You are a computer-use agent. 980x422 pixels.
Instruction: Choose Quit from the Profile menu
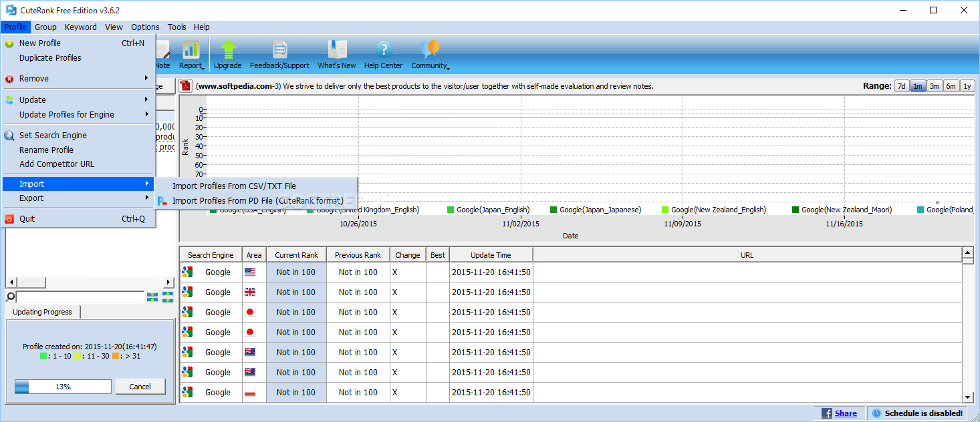(78, 218)
